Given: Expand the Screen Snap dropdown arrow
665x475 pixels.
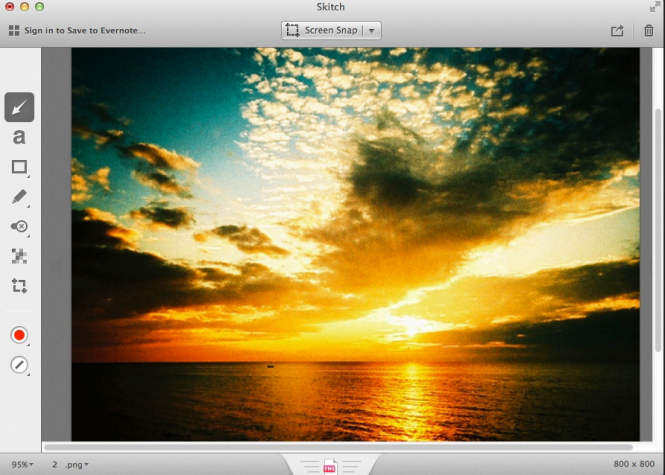Looking at the screenshot, I should (371, 31).
